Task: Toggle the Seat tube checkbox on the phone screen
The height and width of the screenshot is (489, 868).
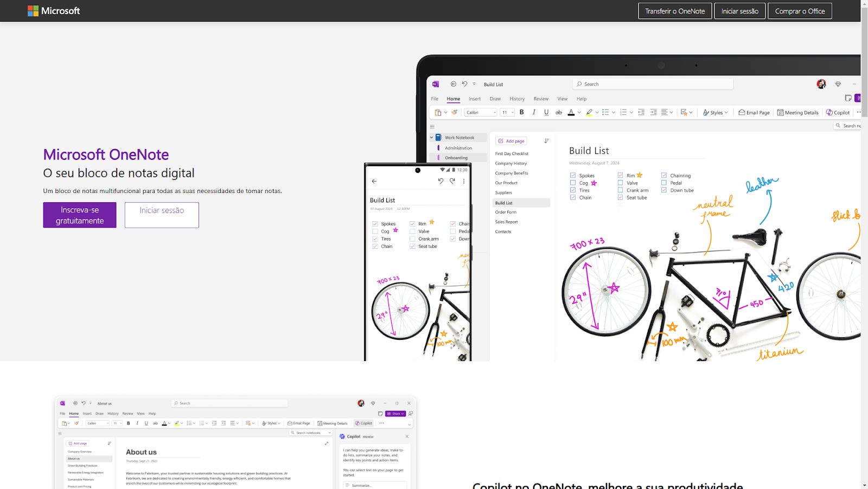Action: 412,246
